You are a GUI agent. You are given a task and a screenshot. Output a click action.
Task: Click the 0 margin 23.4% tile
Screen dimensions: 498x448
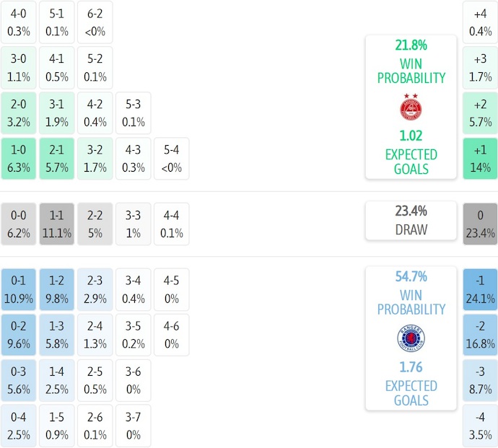[x=480, y=224]
